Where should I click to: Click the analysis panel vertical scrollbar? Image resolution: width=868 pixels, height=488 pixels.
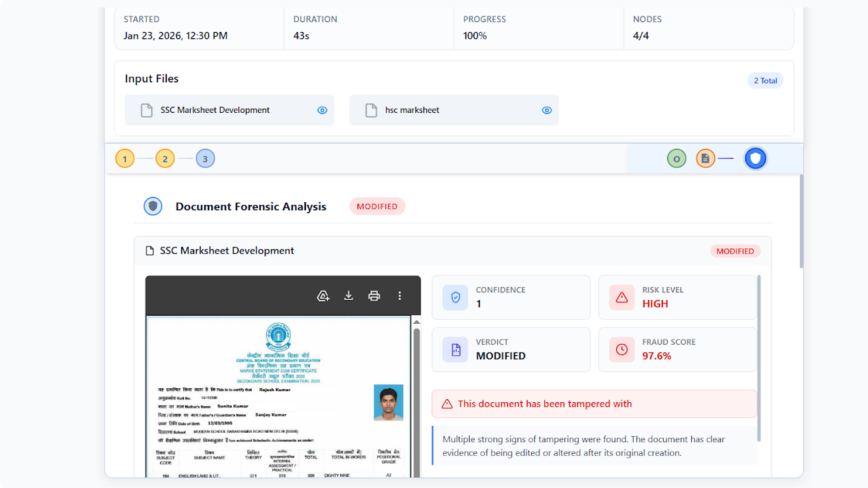(759, 358)
